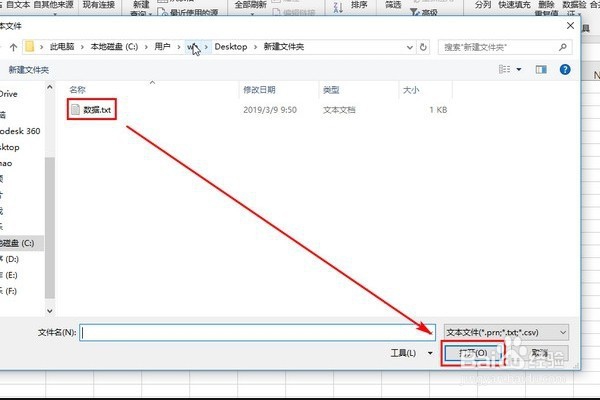The image size is (600, 400).
Task: Close the import text file dialog
Action: point(570,26)
